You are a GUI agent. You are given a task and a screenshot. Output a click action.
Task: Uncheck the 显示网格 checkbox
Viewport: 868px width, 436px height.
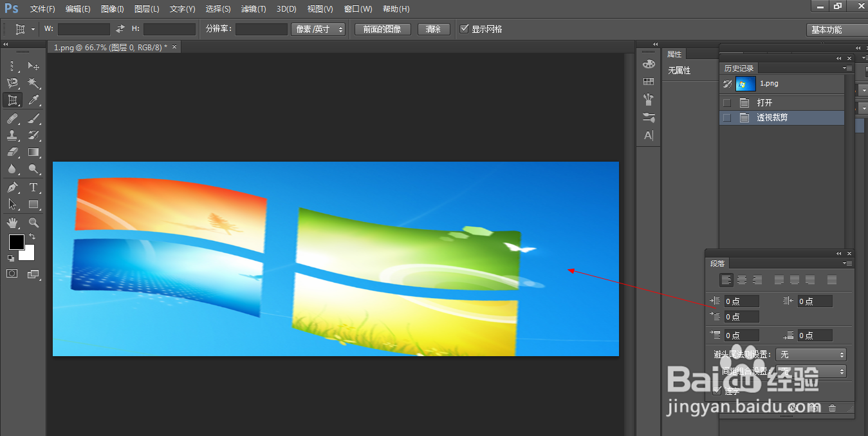[465, 29]
